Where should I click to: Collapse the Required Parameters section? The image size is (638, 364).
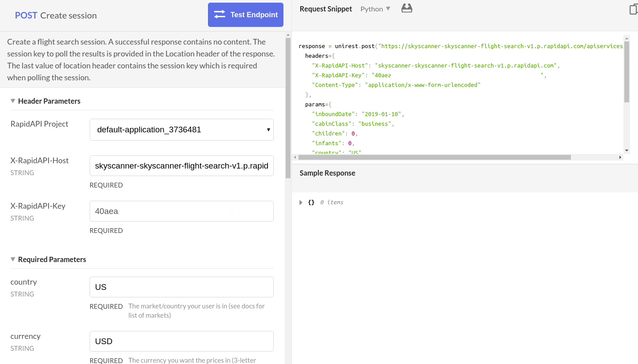click(13, 259)
